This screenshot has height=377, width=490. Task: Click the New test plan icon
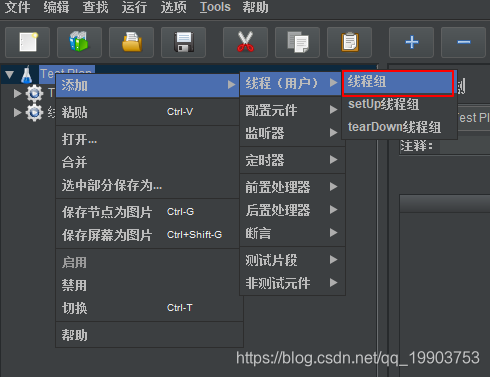(28, 42)
